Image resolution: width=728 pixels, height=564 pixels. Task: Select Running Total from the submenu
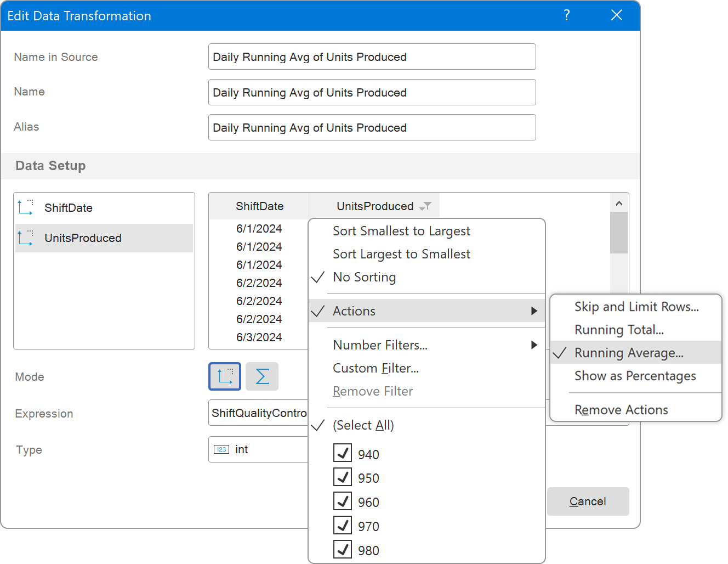tap(619, 330)
